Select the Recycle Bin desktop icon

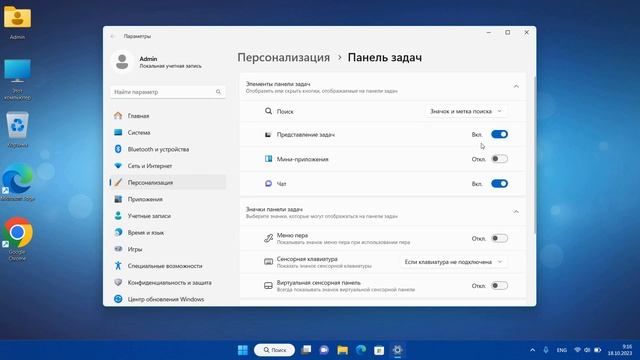17,130
